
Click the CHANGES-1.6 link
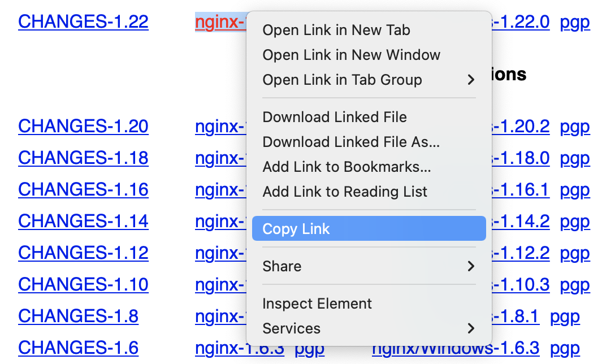point(78,348)
